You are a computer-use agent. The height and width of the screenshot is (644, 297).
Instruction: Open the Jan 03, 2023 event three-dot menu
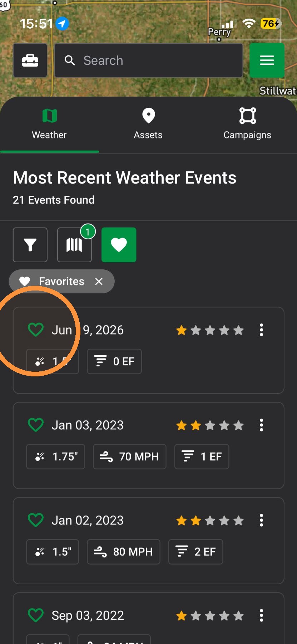click(x=262, y=425)
